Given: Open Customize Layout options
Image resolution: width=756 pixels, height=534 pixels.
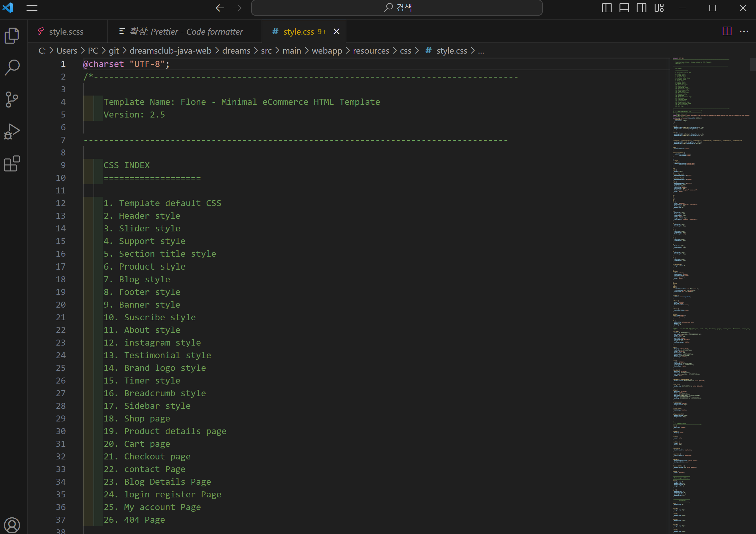Looking at the screenshot, I should point(659,8).
